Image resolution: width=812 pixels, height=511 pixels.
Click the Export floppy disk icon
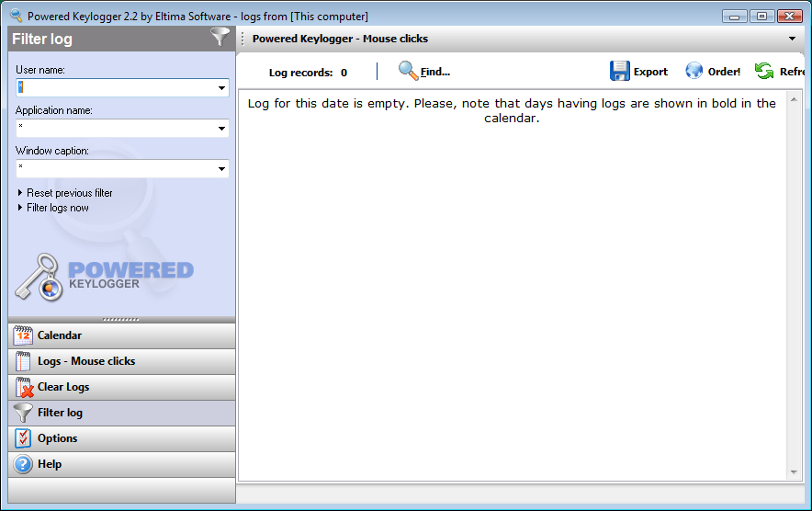coord(620,71)
